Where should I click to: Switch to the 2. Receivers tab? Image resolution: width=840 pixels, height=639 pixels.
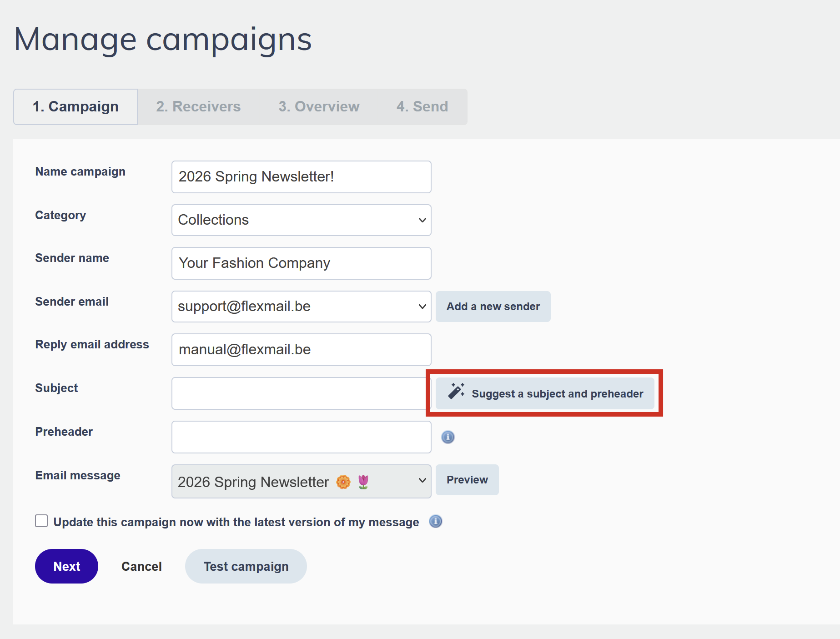(198, 106)
